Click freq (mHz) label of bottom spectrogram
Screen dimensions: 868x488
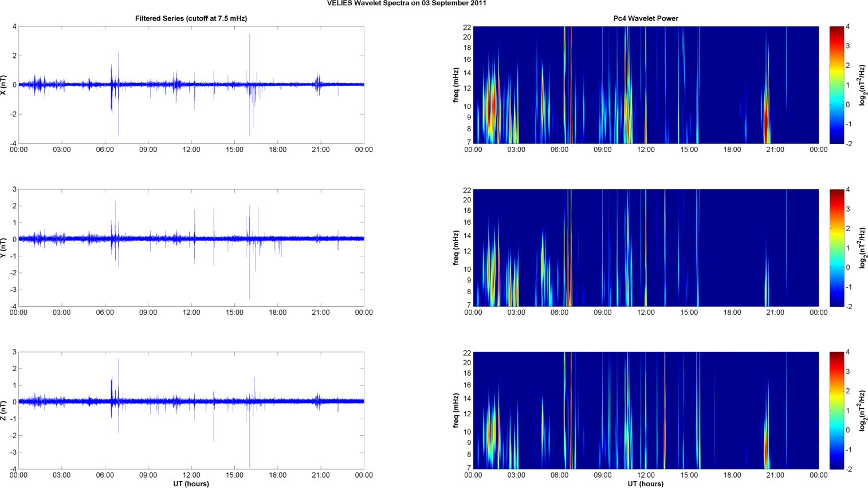[x=456, y=411]
